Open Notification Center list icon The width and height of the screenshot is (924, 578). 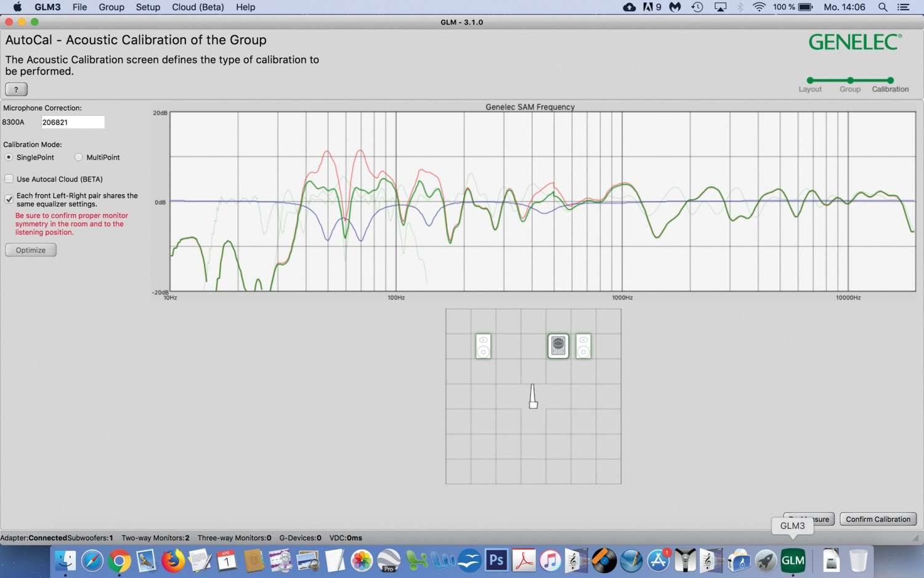904,7
